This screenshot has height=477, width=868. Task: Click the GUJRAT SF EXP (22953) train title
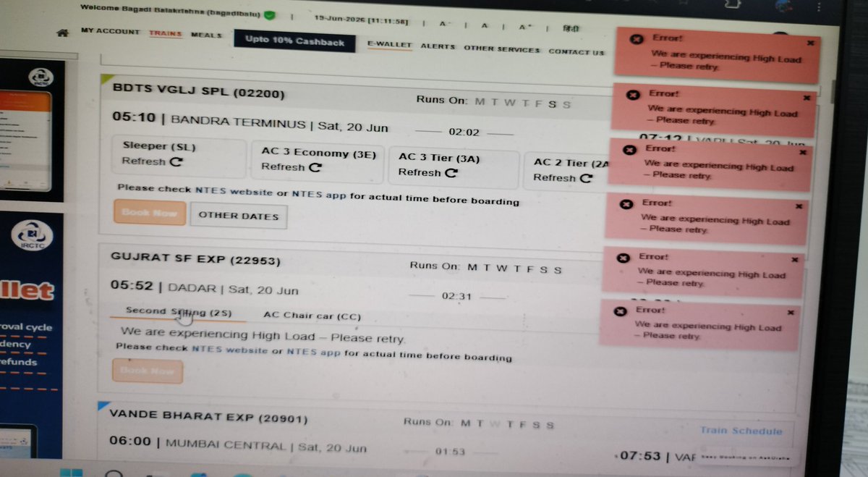(195, 259)
